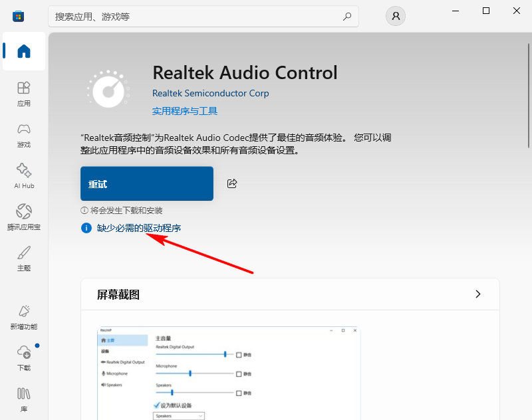532x420 pixels.
Task: Open Realtek Semiconductor Corp publisher link
Action: 210,93
